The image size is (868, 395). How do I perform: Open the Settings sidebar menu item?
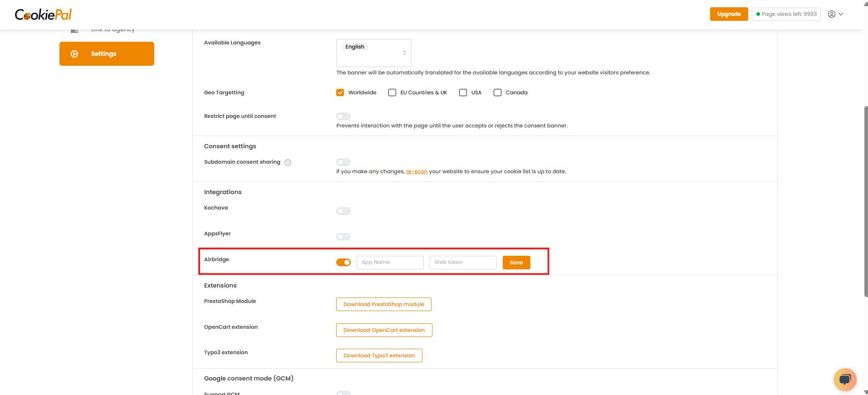pos(107,54)
